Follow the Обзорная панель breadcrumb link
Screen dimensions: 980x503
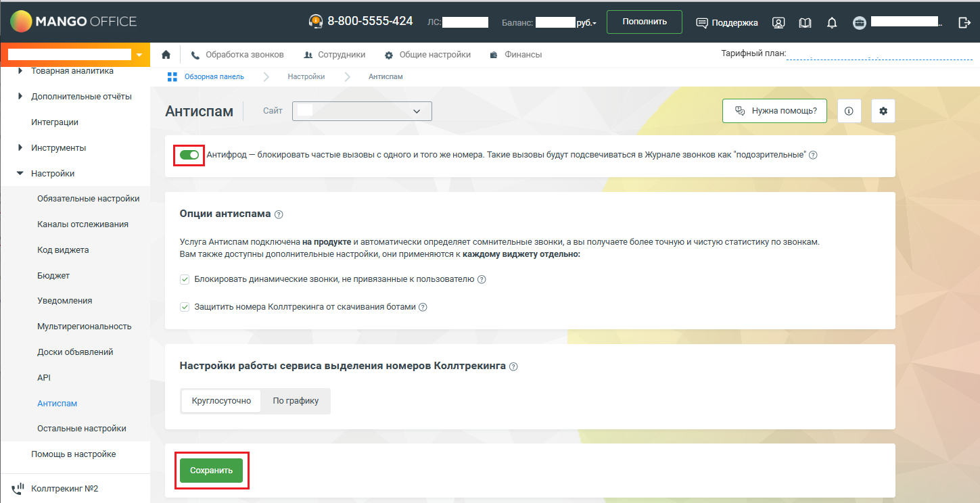pyautogui.click(x=214, y=76)
